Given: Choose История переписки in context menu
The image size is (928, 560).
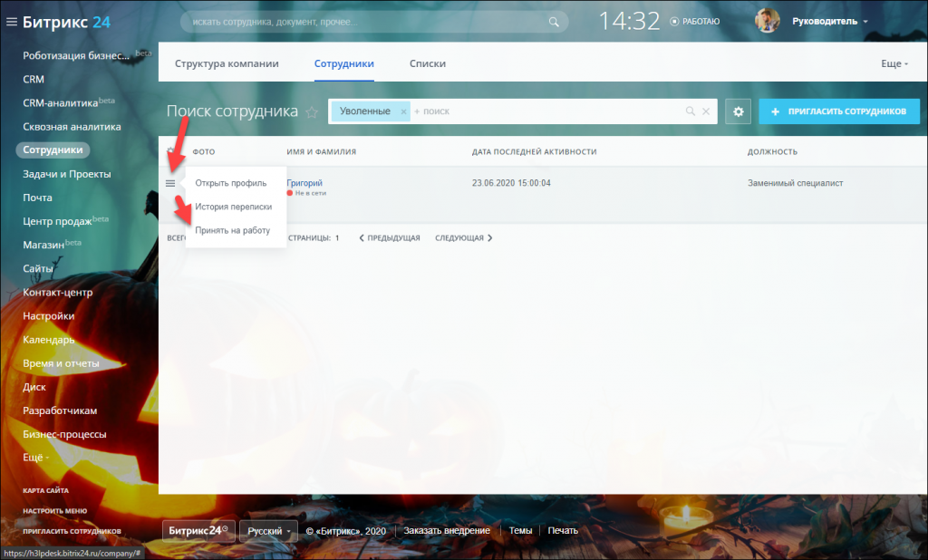Looking at the screenshot, I should point(234,207).
